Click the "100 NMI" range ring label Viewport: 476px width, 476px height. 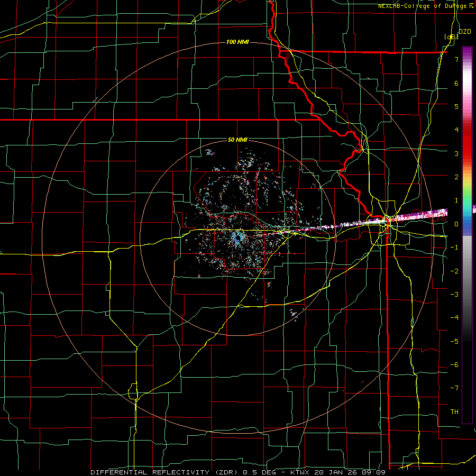point(237,42)
